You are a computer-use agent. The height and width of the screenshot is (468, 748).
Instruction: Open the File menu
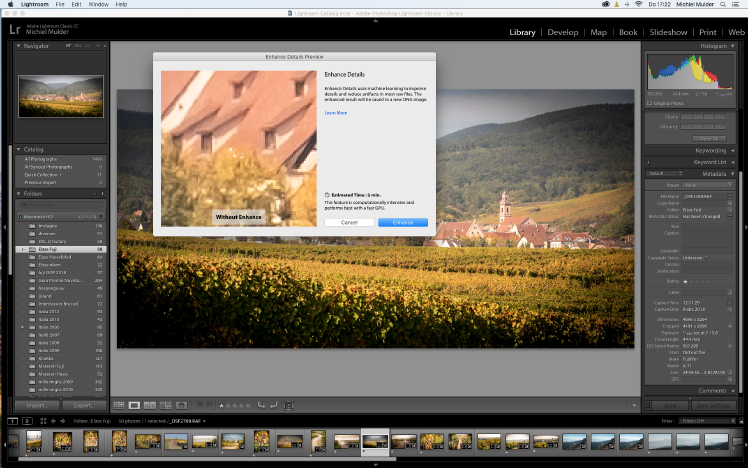(x=60, y=4)
